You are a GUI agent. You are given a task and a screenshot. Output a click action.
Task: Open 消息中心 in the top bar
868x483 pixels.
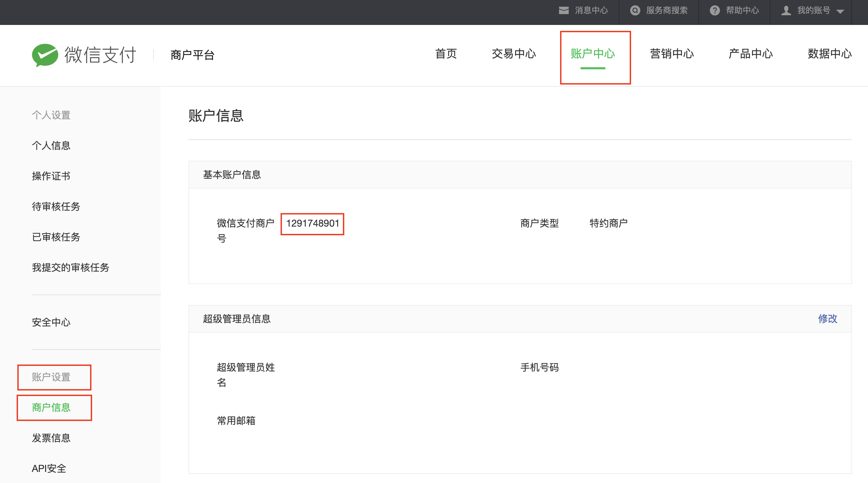coord(591,10)
